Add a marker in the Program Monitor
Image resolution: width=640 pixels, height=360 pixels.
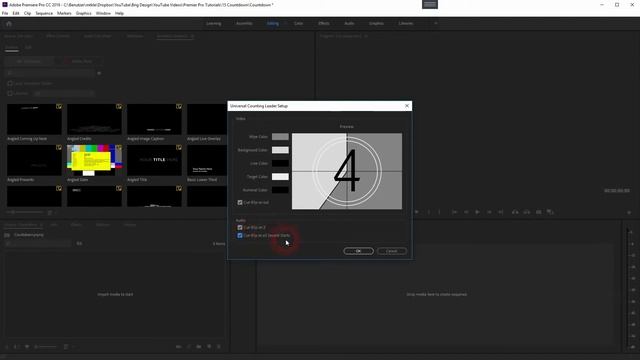pyautogui.click(x=416, y=212)
